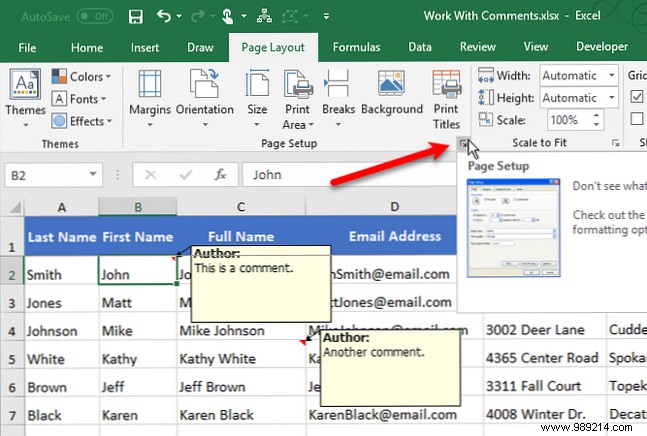Open the Scale to Fit dialog launcher
The image size is (647, 436).
pos(615,143)
